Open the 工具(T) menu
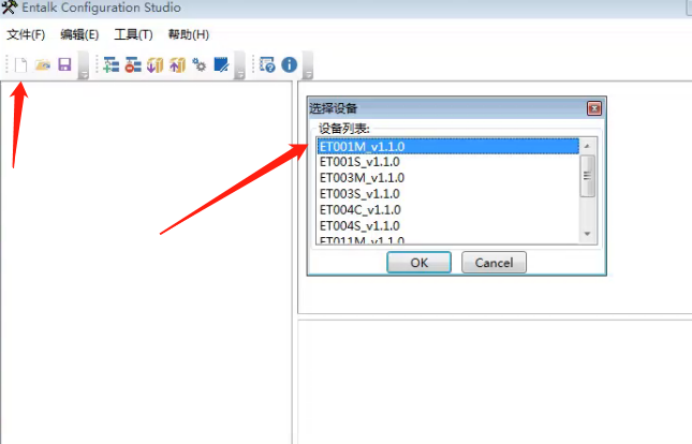This screenshot has height=444, width=692. [133, 34]
